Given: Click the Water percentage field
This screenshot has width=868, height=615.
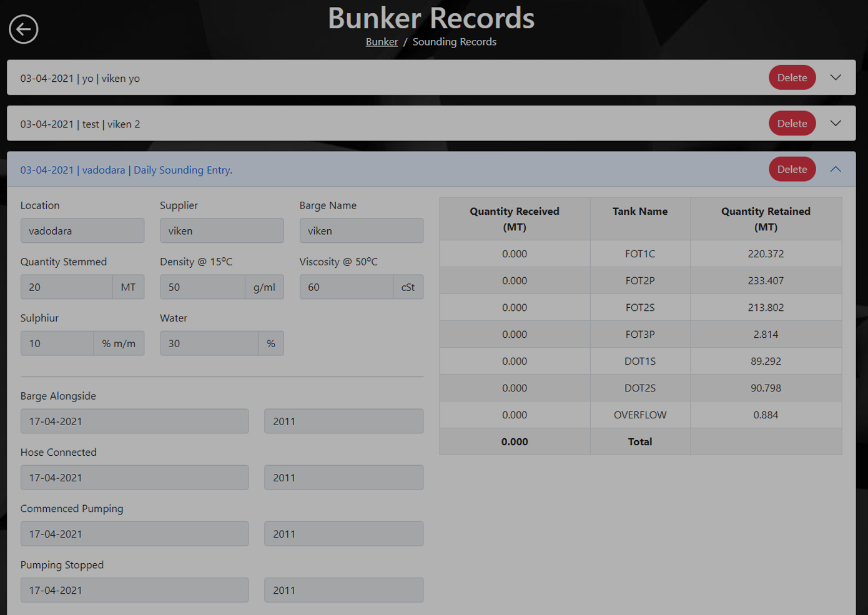Looking at the screenshot, I should [x=209, y=343].
